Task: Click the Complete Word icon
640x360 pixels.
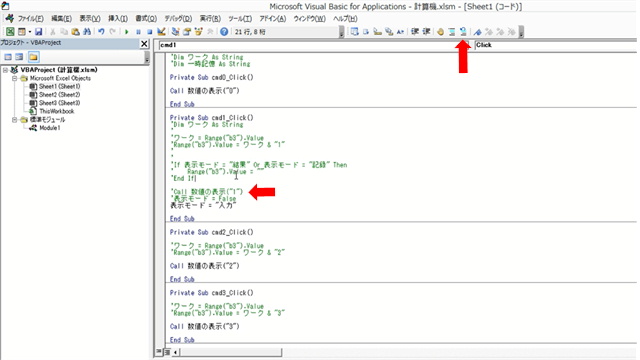Action: coord(400,31)
